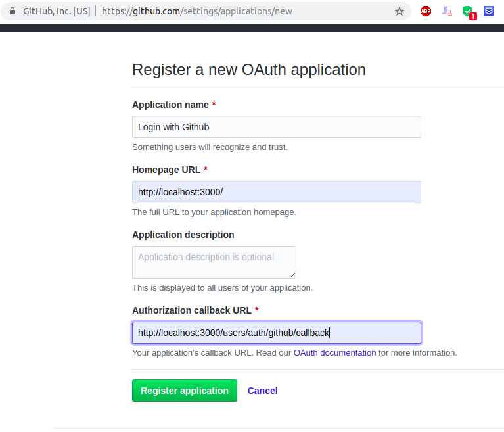Focus the Application description text area

tap(214, 262)
